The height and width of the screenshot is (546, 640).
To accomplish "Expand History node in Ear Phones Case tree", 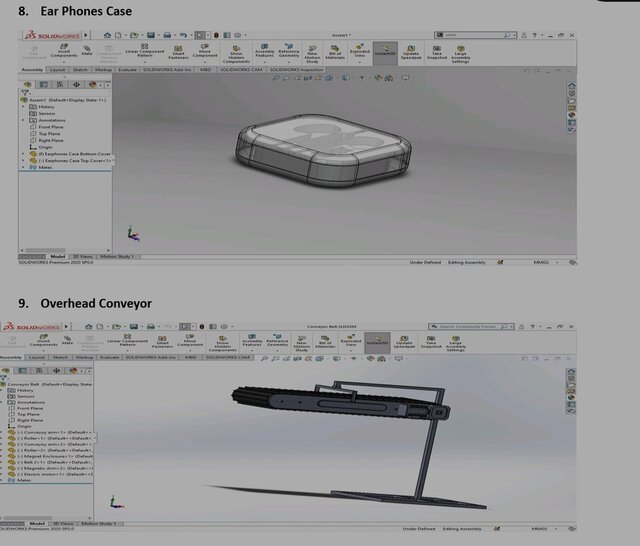I will (23, 107).
